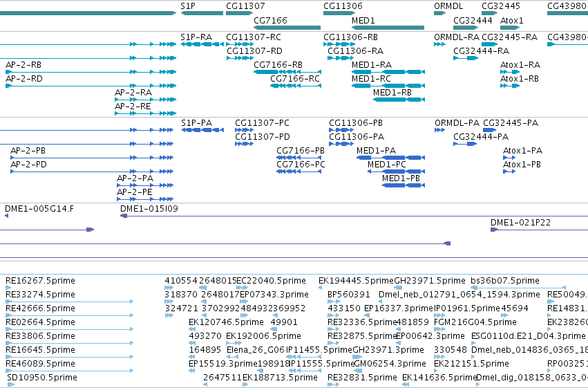
Task: Click the S1P-PA protein label
Action: coord(196,122)
